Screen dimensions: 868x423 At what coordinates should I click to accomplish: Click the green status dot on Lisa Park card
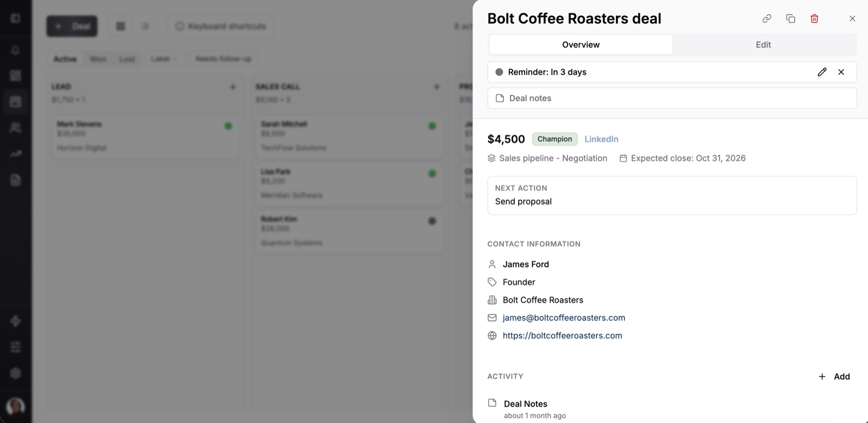pos(432,174)
